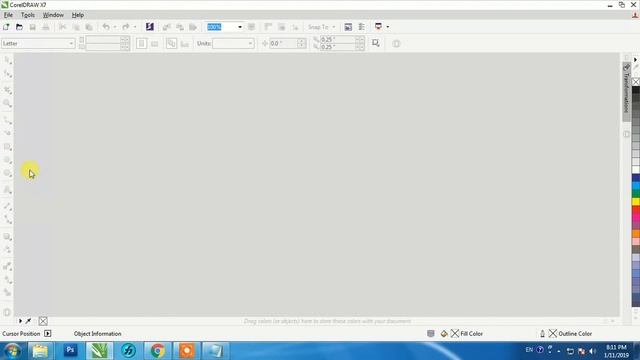
Task: Click the Undo arrow icon
Action: 106,27
